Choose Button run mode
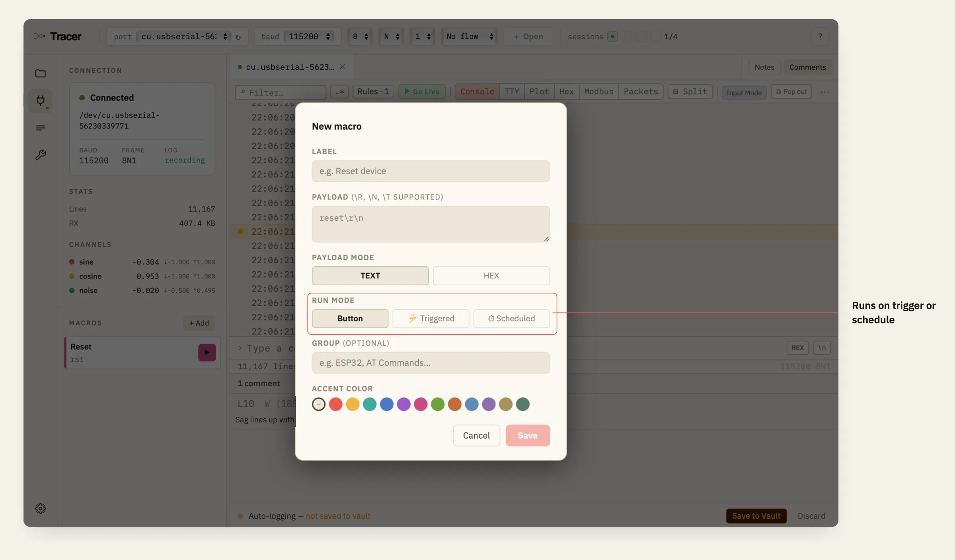This screenshot has height=560, width=955. (350, 318)
